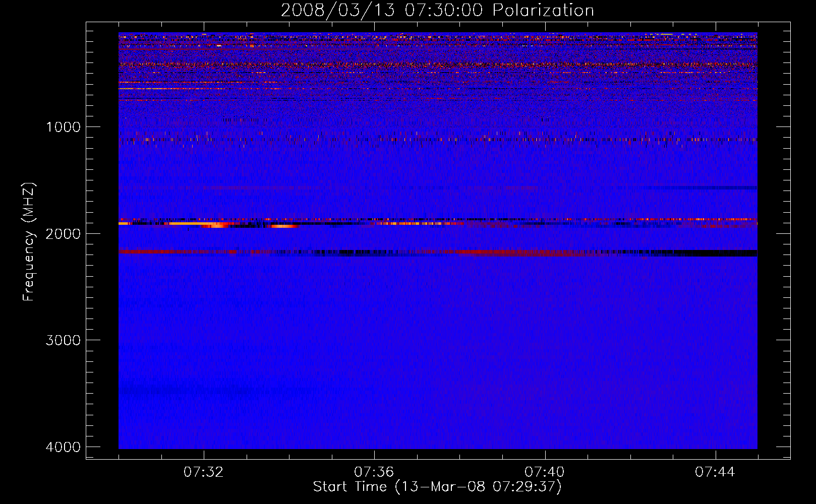This screenshot has width=816, height=504.
Task: Click the 07:40 time tick label
Action: pos(545,472)
